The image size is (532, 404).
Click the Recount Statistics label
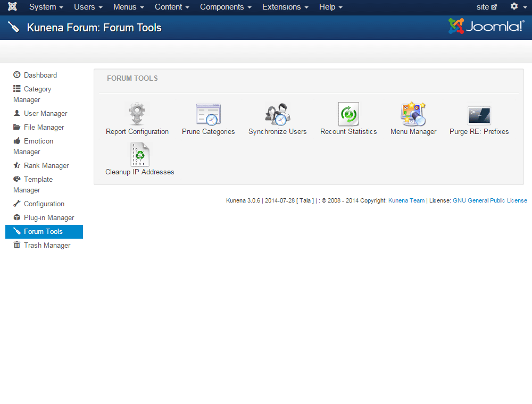[x=348, y=131]
